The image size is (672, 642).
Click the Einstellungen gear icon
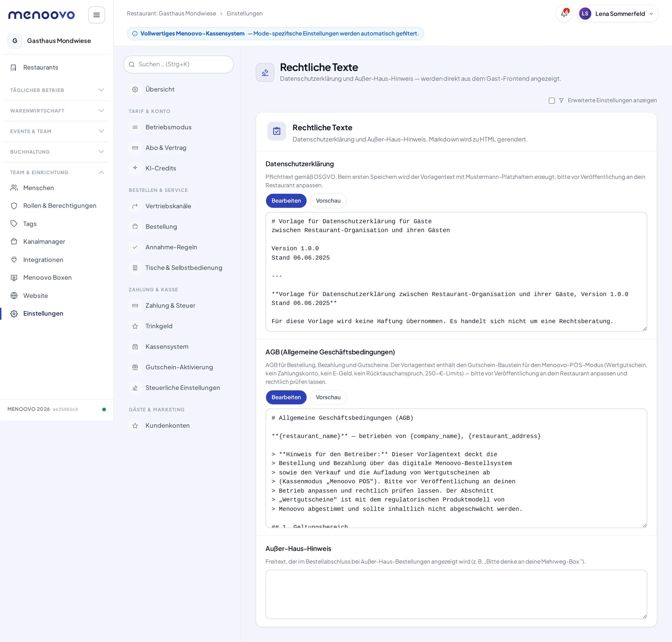14,314
